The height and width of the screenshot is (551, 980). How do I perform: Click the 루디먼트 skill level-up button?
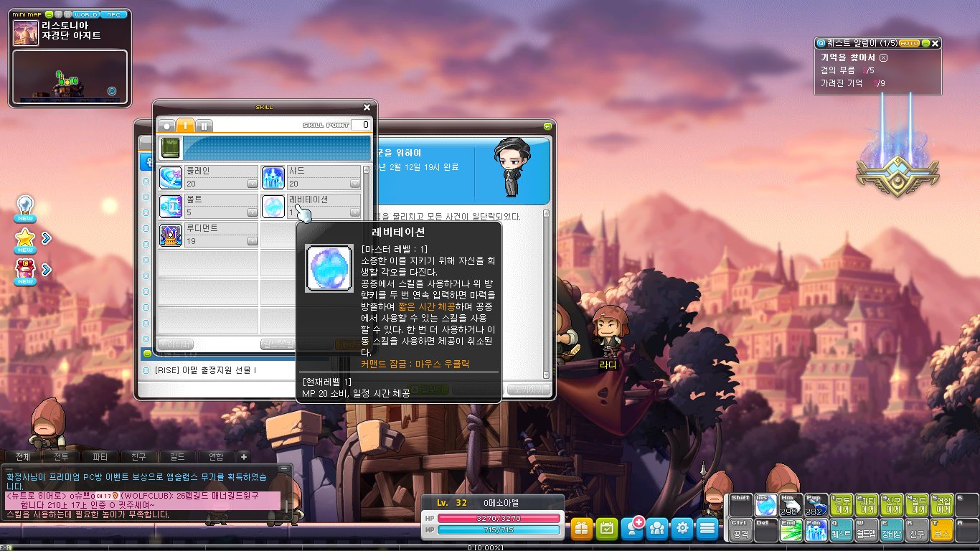point(252,241)
